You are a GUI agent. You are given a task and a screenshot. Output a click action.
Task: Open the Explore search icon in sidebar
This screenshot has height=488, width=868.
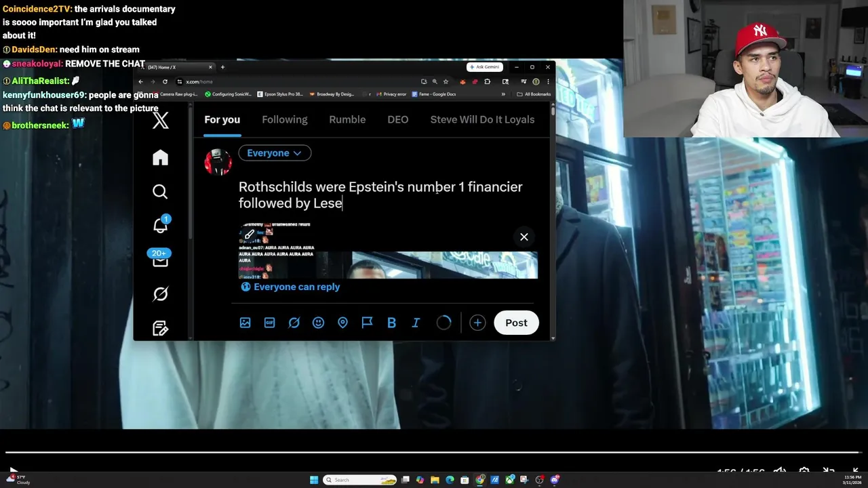(160, 192)
